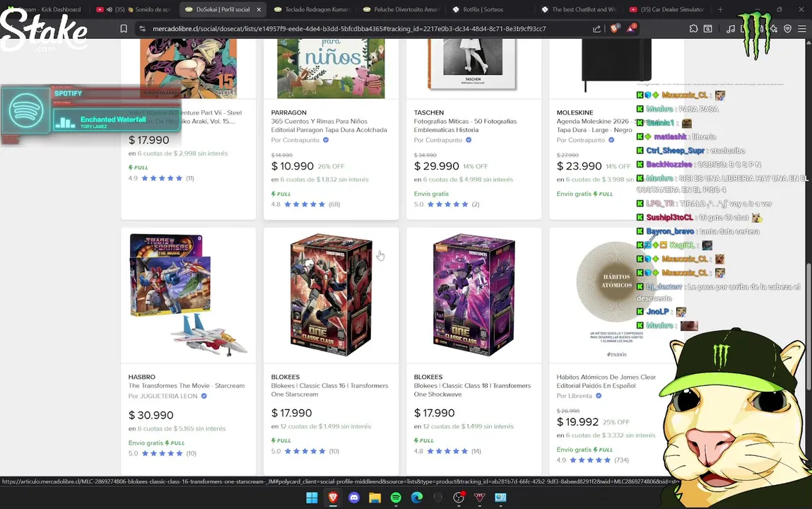The image size is (812, 509).
Task: Open Fotografias Miticas 50 Fotografias listing
Action: (465, 126)
